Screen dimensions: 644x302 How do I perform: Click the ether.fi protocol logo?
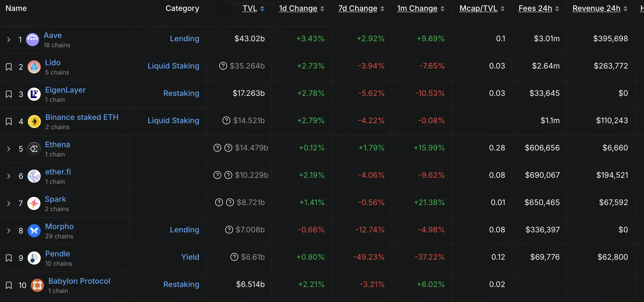(34, 176)
